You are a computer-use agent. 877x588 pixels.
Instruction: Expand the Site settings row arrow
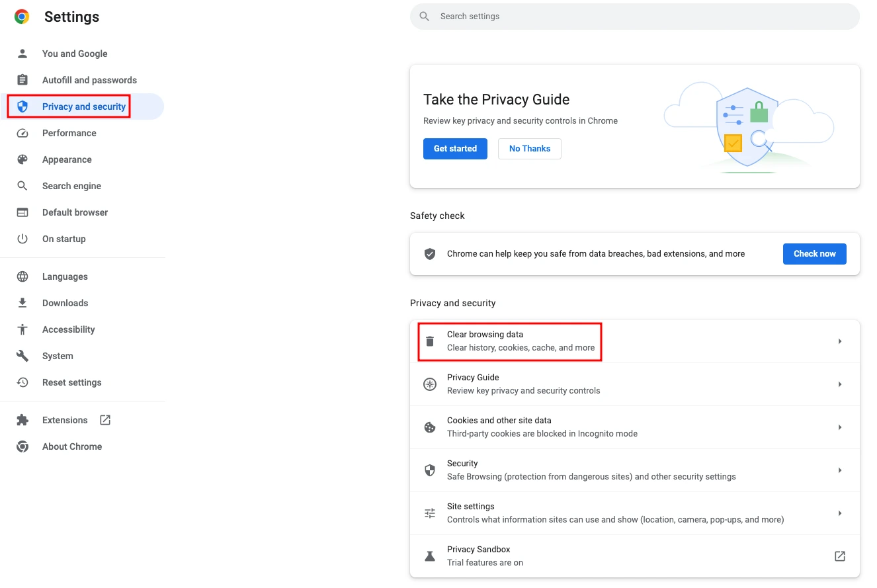pos(840,513)
